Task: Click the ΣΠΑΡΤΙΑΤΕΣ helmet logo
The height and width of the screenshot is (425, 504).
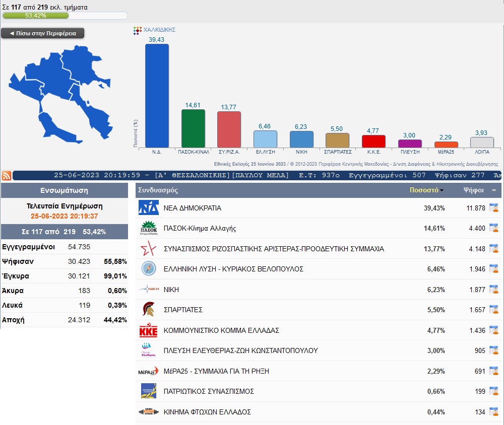Action: click(x=149, y=310)
